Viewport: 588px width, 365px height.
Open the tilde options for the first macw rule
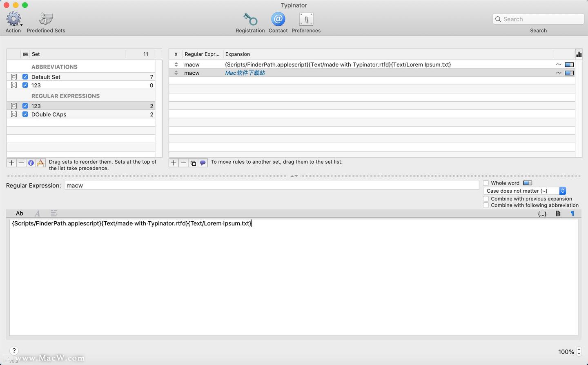coord(559,64)
